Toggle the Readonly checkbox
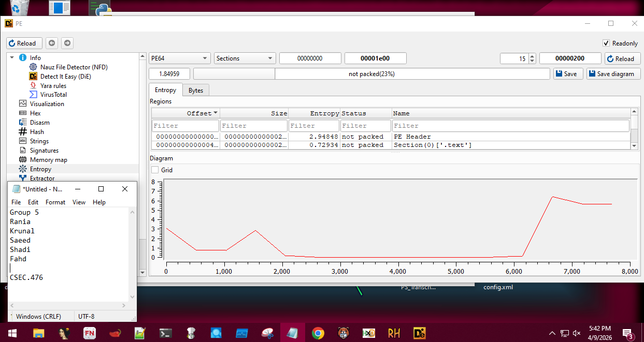Screen dimensions: 644x342 coord(606,43)
